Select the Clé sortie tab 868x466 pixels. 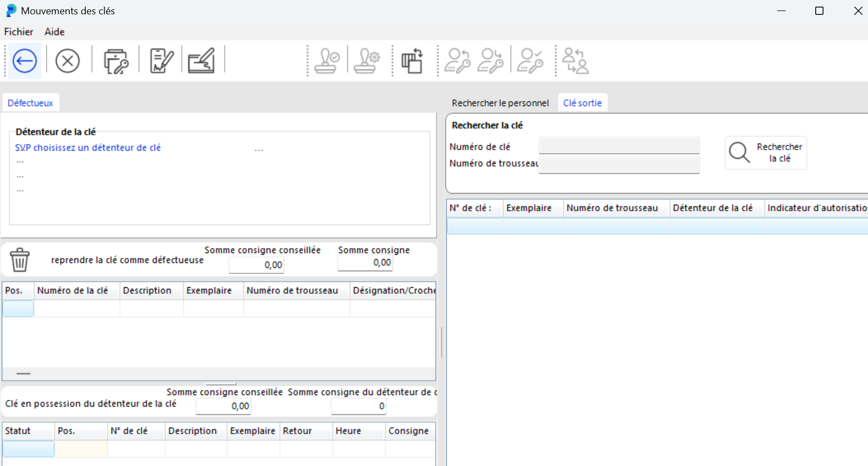[582, 103]
